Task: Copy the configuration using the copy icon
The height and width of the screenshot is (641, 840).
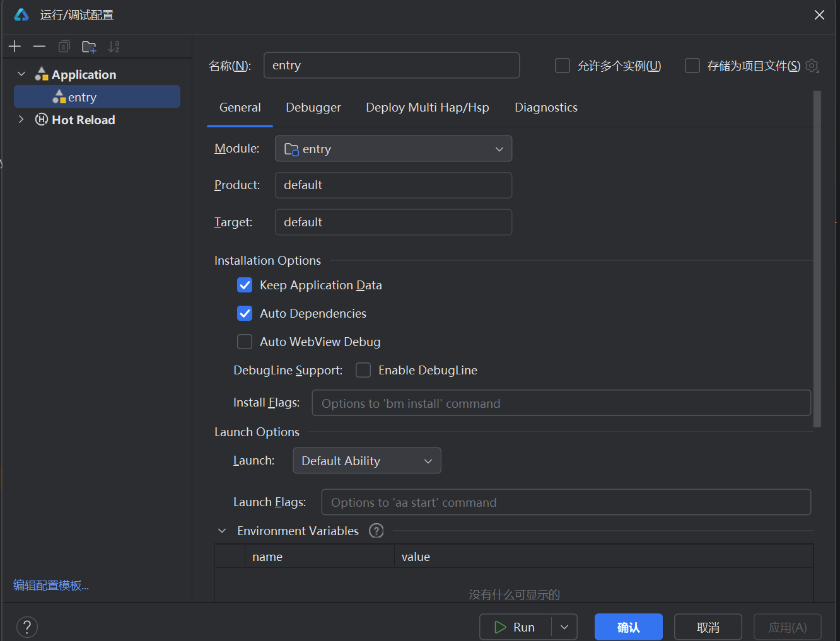Action: (64, 47)
